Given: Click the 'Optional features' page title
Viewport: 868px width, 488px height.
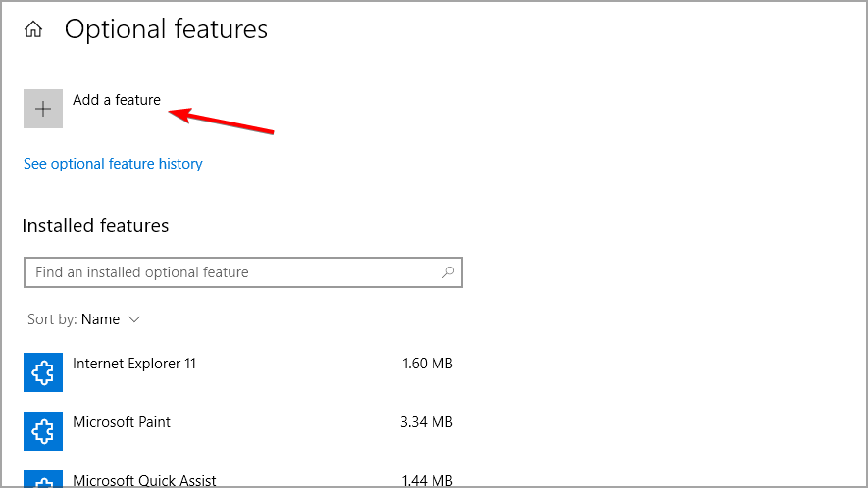Looking at the screenshot, I should (x=166, y=29).
